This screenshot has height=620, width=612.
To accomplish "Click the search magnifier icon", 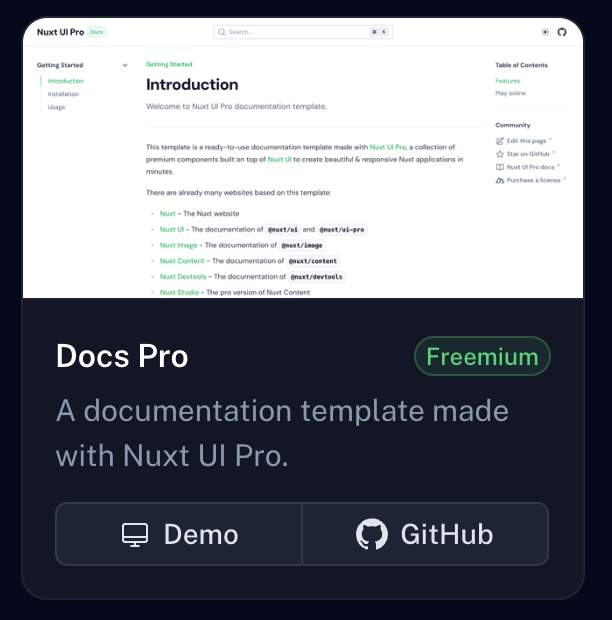I will click(x=221, y=32).
